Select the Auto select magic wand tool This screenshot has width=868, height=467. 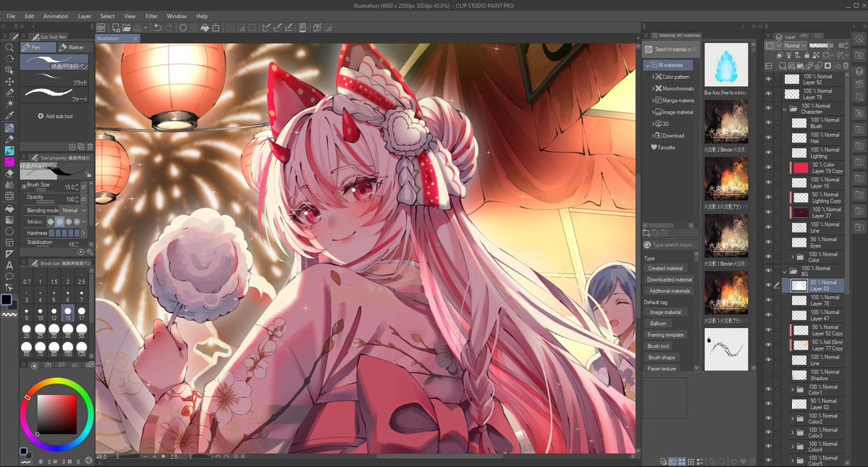pos(9,104)
